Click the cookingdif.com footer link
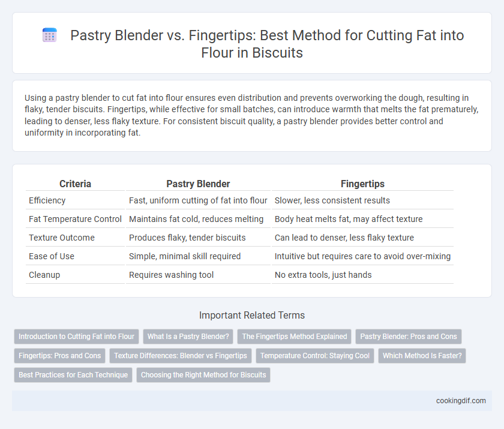The width and height of the screenshot is (504, 429). coord(461,401)
